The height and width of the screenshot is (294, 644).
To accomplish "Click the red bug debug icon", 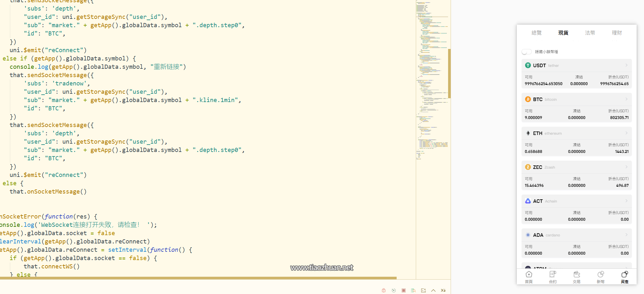I will point(384,290).
